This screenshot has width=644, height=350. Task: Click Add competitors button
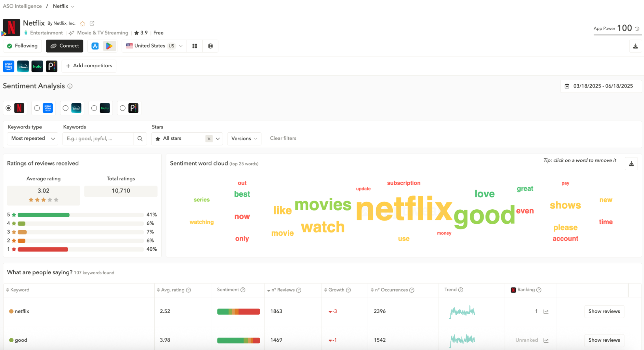(89, 66)
